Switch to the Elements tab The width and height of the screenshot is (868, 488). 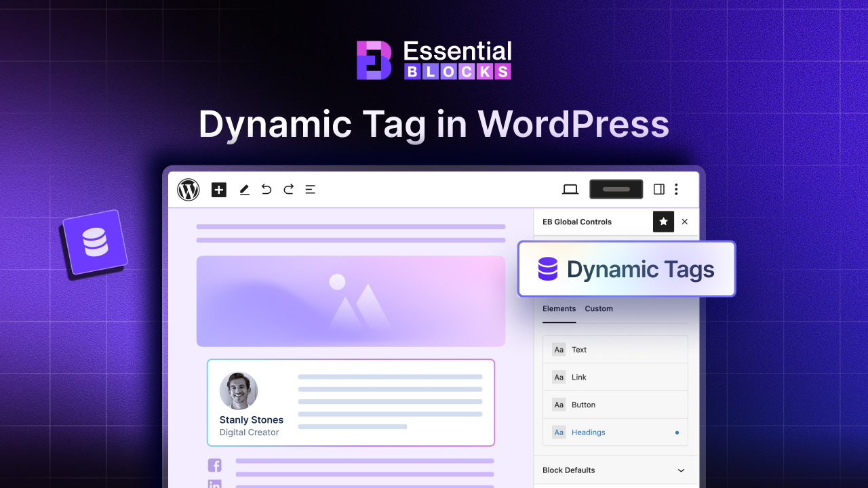coord(559,308)
